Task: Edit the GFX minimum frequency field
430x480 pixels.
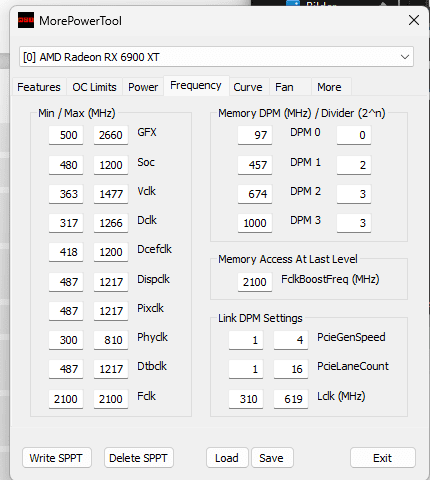Action: click(x=66, y=135)
